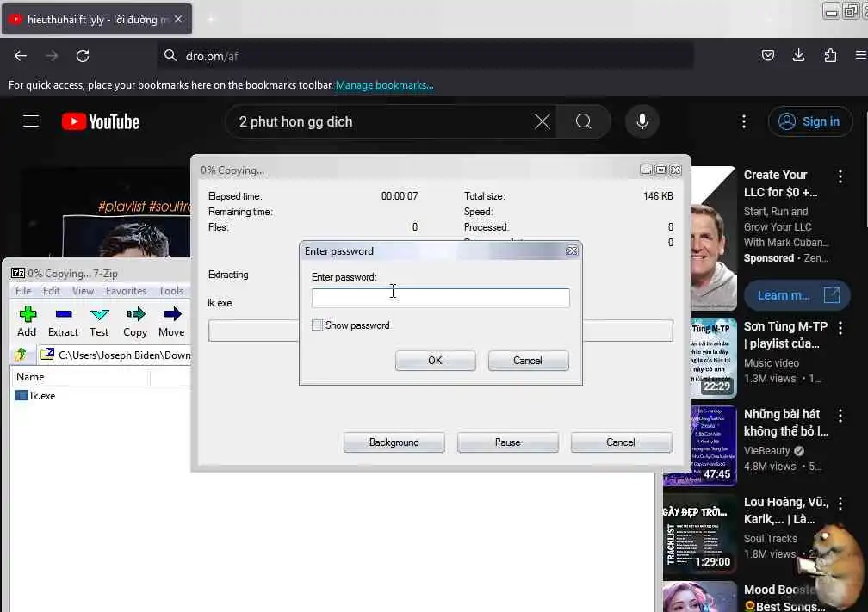Screen dimensions: 868x612
Task: Open options for Create Your LLC ad
Action: pyautogui.click(x=840, y=176)
